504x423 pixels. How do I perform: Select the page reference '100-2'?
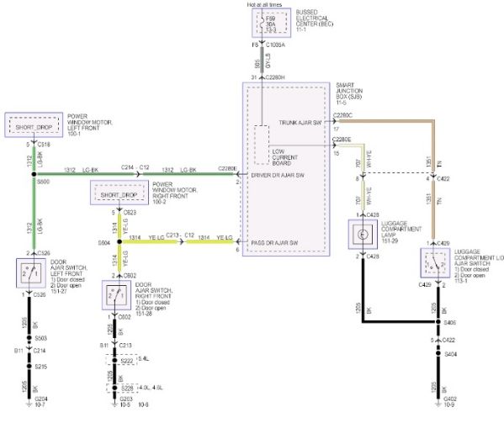point(159,202)
